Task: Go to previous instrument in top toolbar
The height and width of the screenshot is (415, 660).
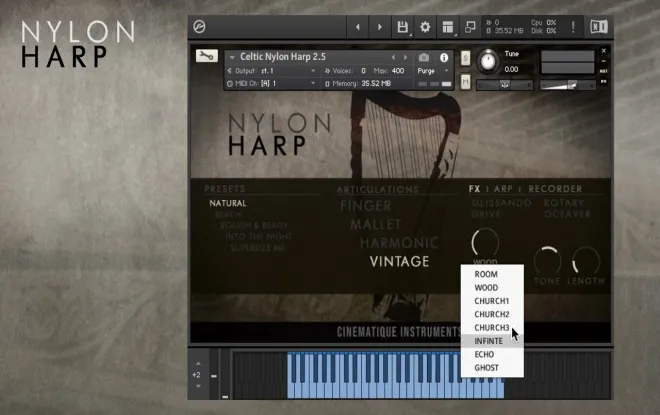Action: tap(357, 27)
